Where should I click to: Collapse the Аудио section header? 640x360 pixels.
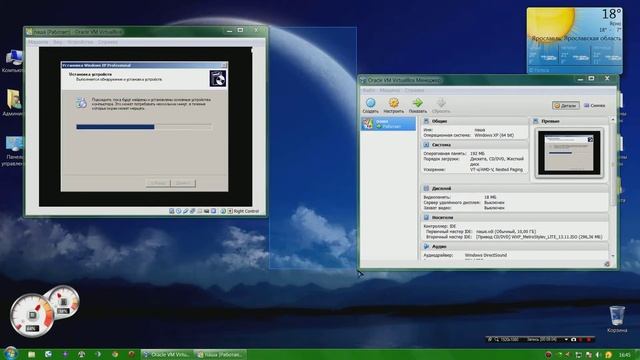[x=515, y=247]
